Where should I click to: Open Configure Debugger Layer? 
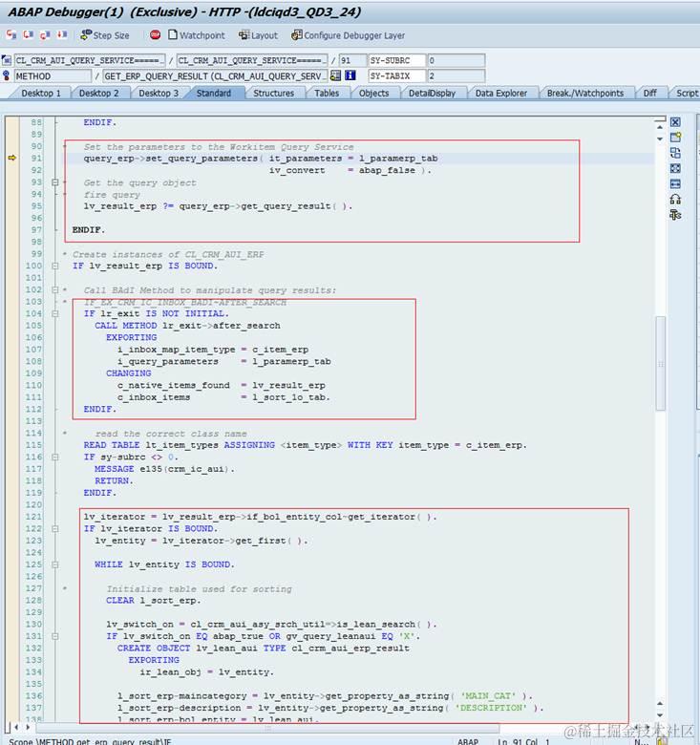click(349, 35)
